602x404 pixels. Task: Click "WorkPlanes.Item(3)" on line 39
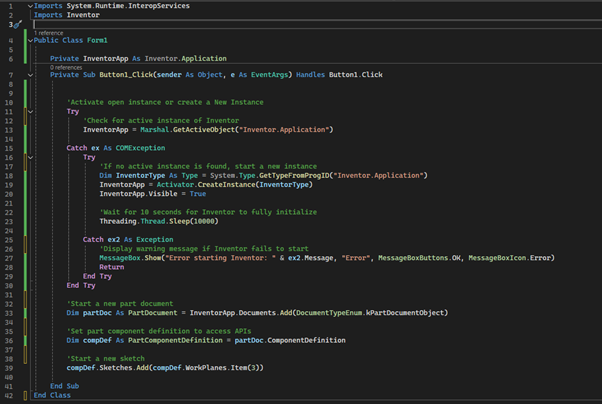click(222, 368)
